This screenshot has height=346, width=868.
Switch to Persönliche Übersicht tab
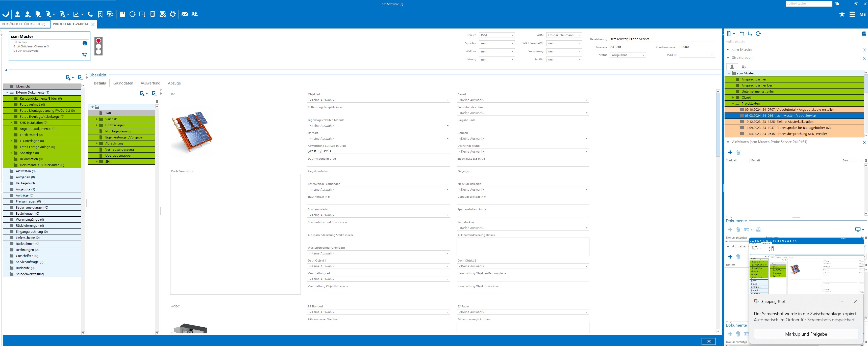click(x=23, y=24)
